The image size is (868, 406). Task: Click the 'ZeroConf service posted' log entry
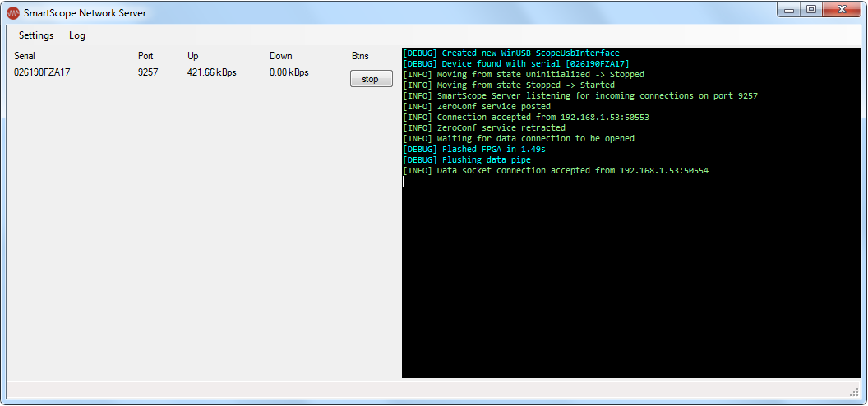coord(477,107)
